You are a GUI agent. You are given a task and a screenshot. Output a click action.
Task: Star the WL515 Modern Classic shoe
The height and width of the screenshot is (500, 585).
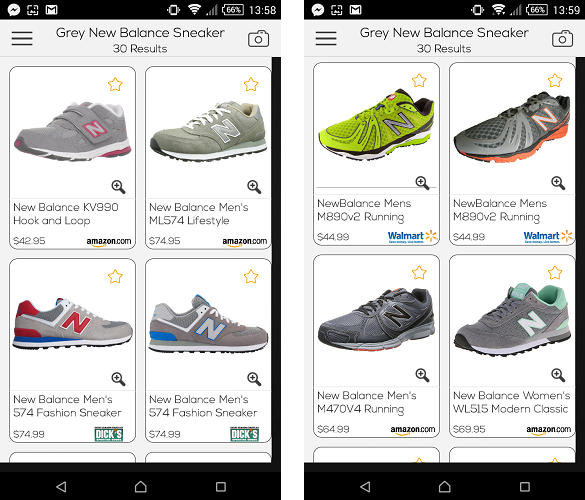(555, 273)
